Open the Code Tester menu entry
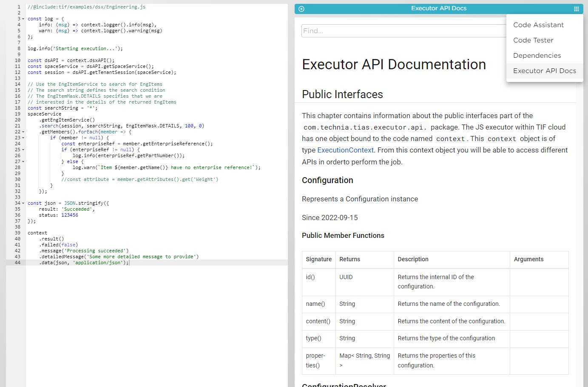The image size is (588, 387). coord(533,40)
